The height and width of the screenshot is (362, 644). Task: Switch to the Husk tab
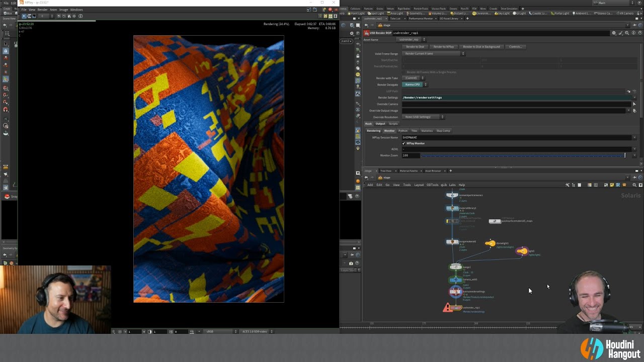point(368,124)
